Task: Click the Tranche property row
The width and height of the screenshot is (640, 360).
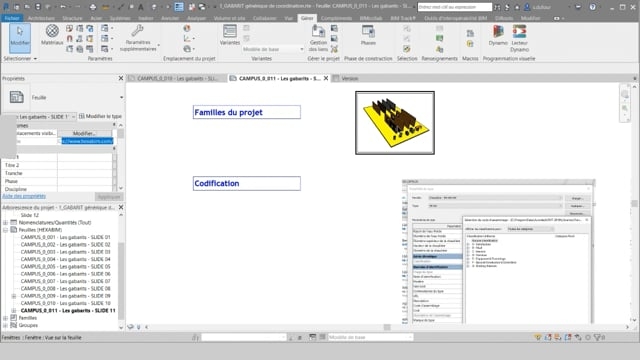Action: (58, 173)
